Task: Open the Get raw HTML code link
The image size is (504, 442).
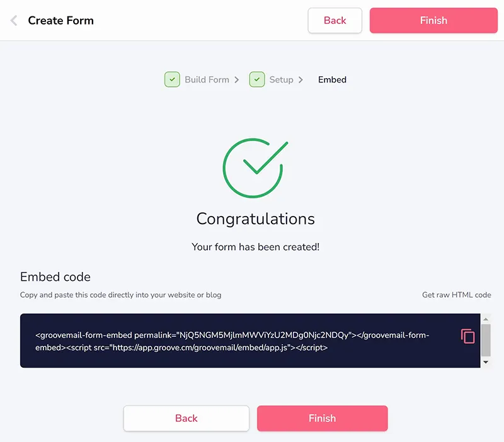Action: [456, 295]
